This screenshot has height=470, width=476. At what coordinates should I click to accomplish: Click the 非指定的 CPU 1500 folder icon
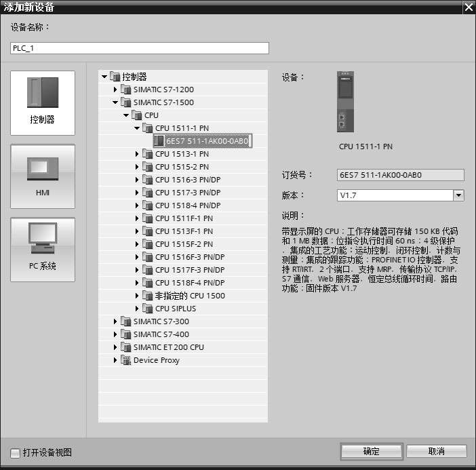click(148, 296)
